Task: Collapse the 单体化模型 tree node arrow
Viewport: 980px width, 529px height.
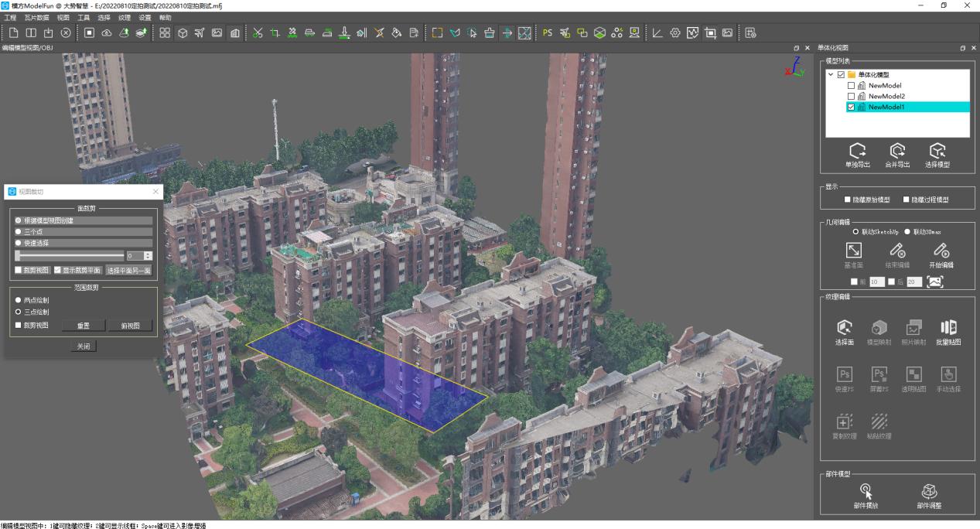Action: [831, 75]
